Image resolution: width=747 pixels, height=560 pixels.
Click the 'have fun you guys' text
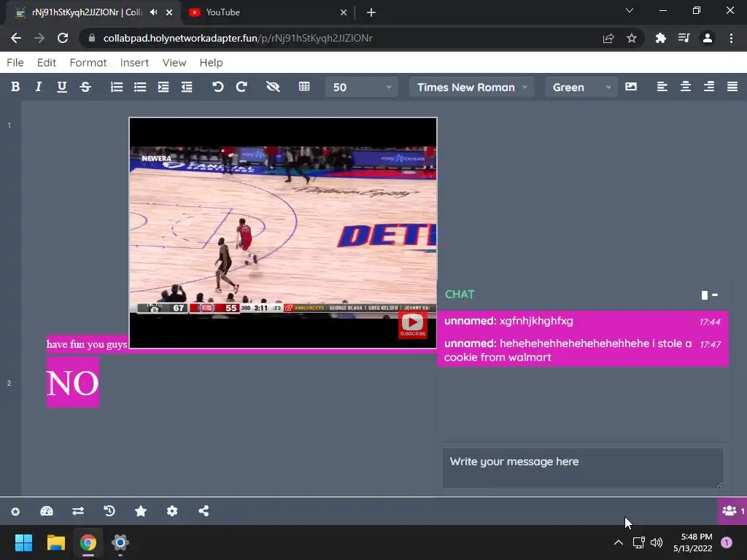pos(87,344)
